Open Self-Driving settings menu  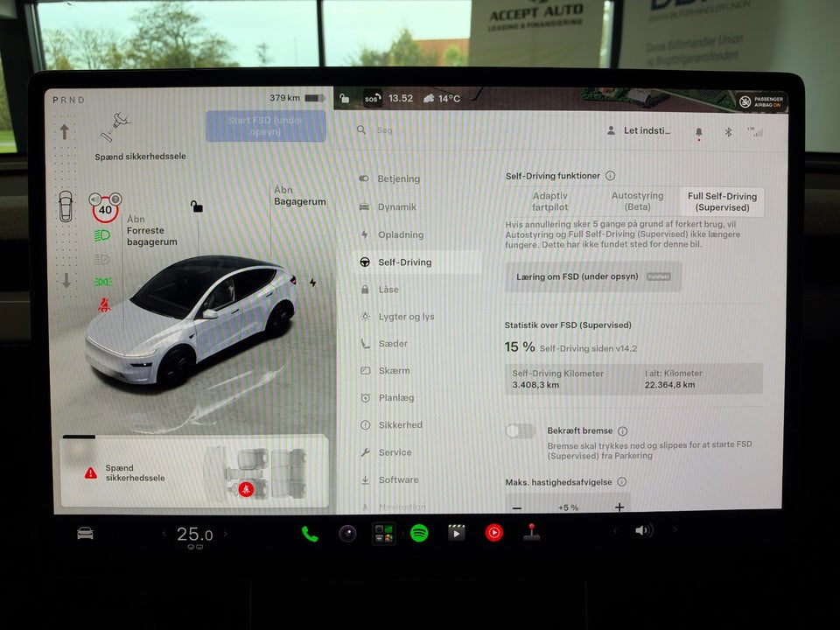(416, 262)
